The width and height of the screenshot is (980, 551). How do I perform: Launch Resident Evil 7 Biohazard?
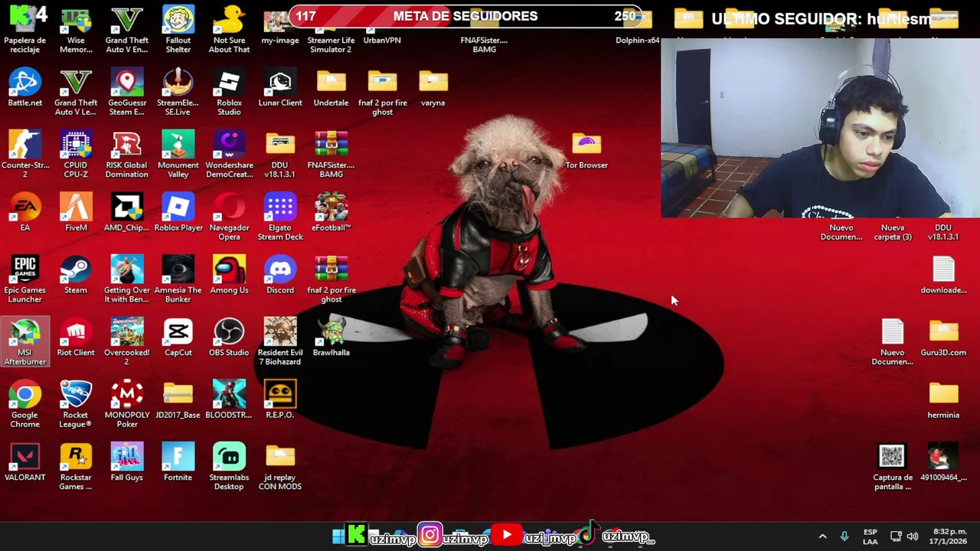280,342
